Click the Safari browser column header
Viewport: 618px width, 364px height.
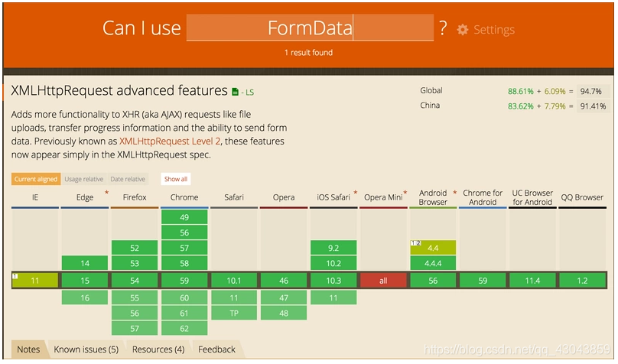[234, 197]
